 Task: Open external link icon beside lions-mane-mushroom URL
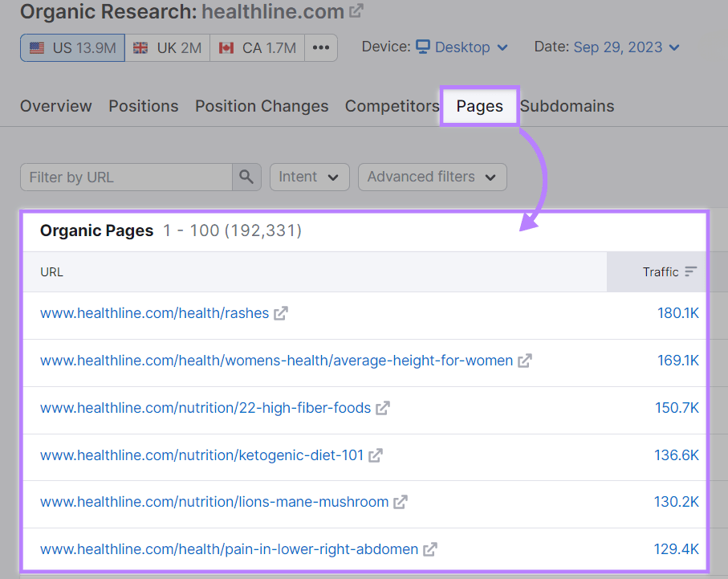coord(401,503)
